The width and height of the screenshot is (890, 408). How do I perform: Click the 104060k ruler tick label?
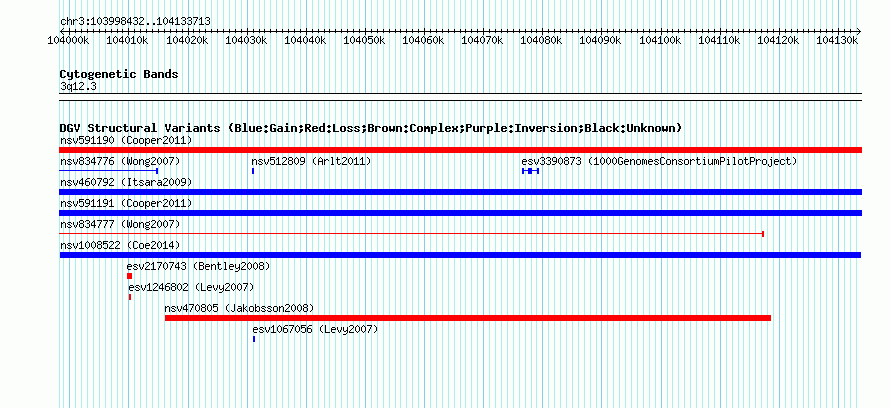click(423, 40)
